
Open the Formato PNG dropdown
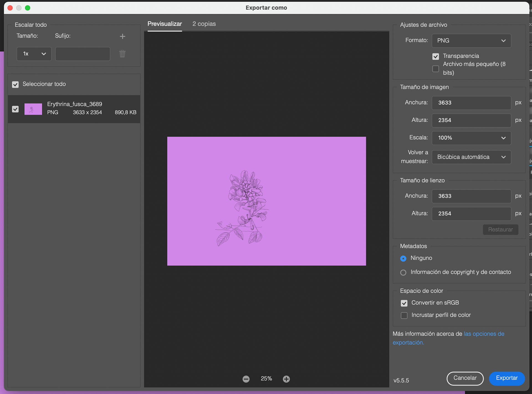click(471, 40)
